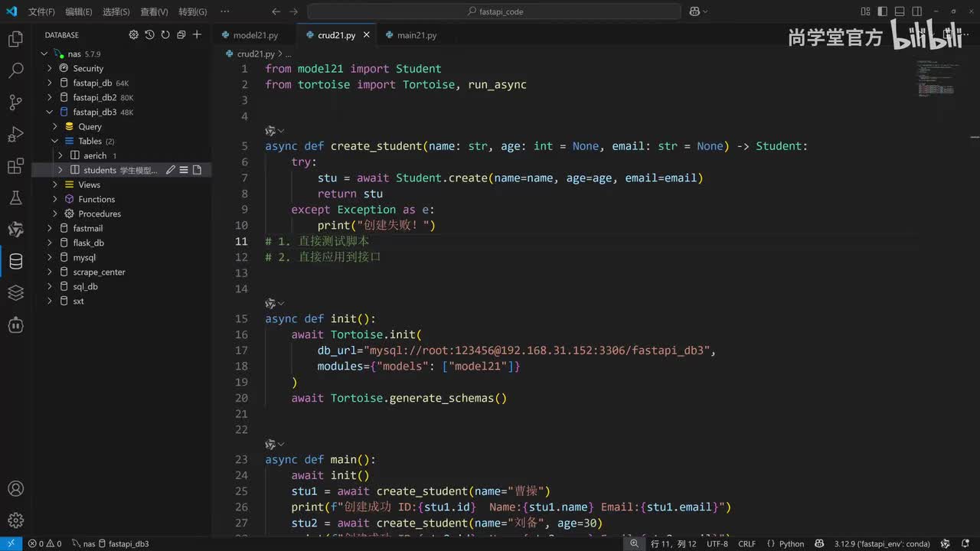Select the sql_db database
Screen dimensions: 980x551
[x=85, y=287]
